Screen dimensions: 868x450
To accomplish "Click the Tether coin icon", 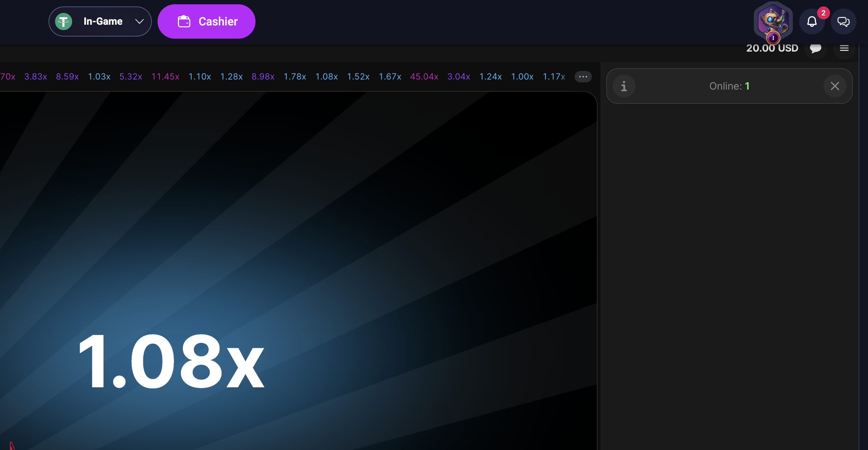I will coord(63,21).
